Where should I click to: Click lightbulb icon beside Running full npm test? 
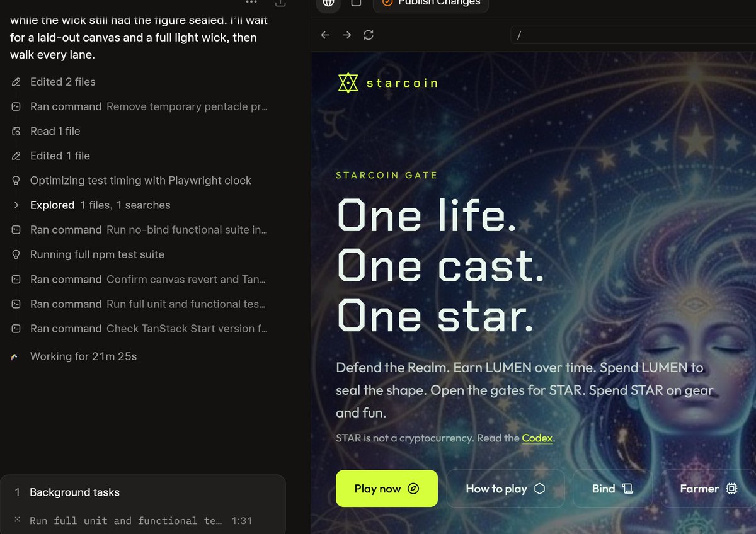pyautogui.click(x=16, y=254)
